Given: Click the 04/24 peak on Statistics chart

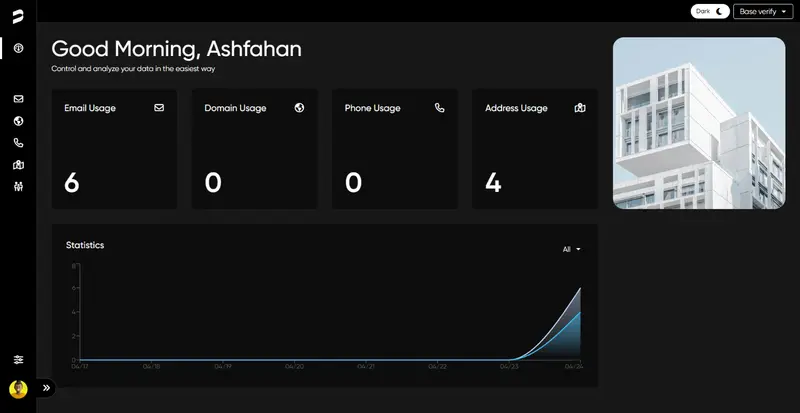Looking at the screenshot, I should tap(580, 289).
